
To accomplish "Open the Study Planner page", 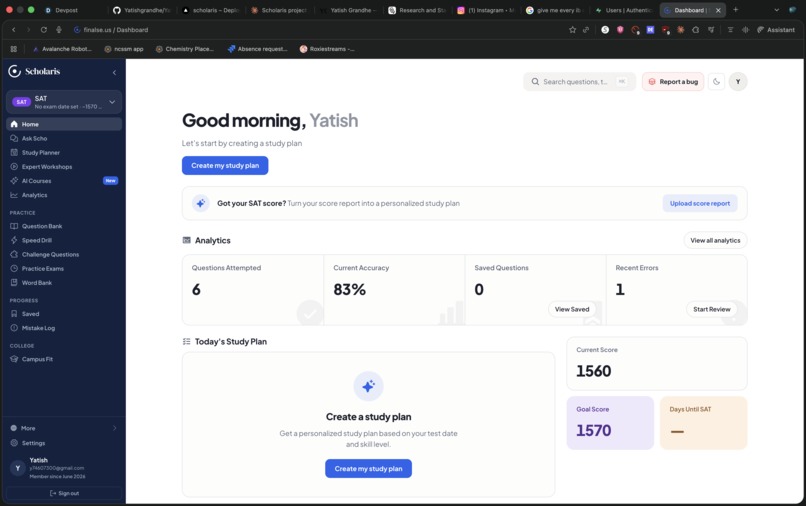I will [64, 152].
